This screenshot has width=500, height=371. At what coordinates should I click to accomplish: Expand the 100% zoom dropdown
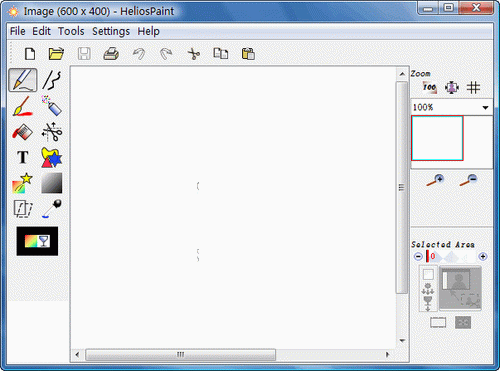(485, 107)
